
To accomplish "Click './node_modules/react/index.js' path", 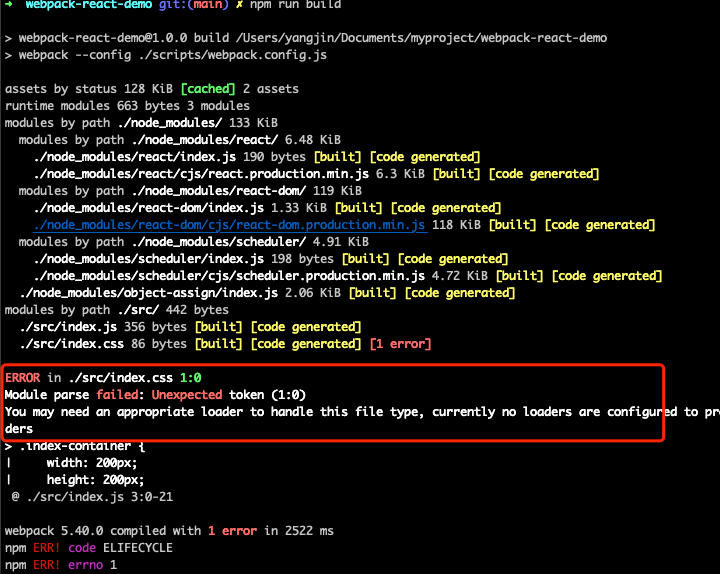I will point(135,157).
